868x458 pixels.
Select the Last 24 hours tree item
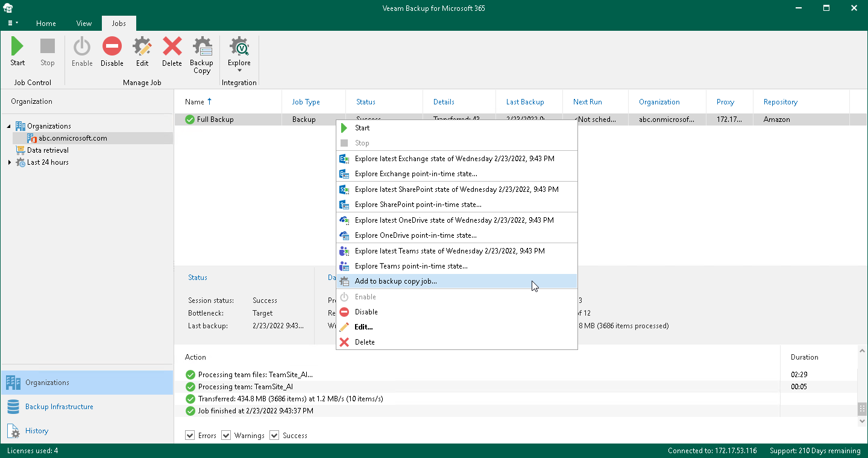48,162
